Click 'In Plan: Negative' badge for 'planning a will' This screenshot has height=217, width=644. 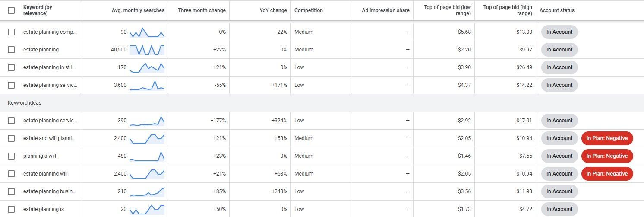point(607,156)
